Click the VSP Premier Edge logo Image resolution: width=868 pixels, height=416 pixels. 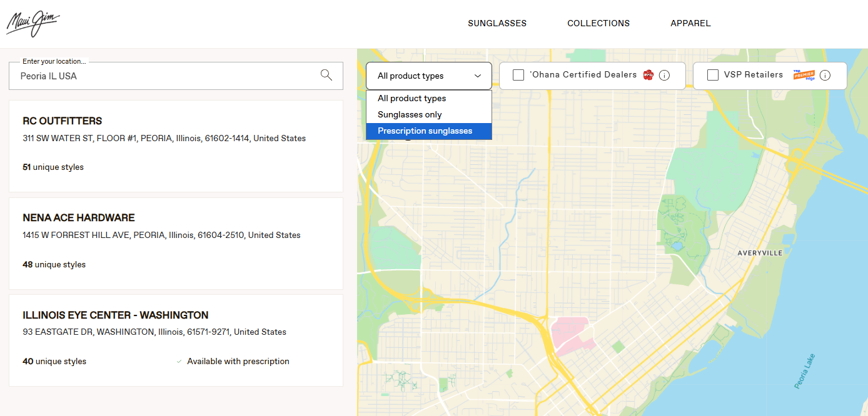pos(804,75)
